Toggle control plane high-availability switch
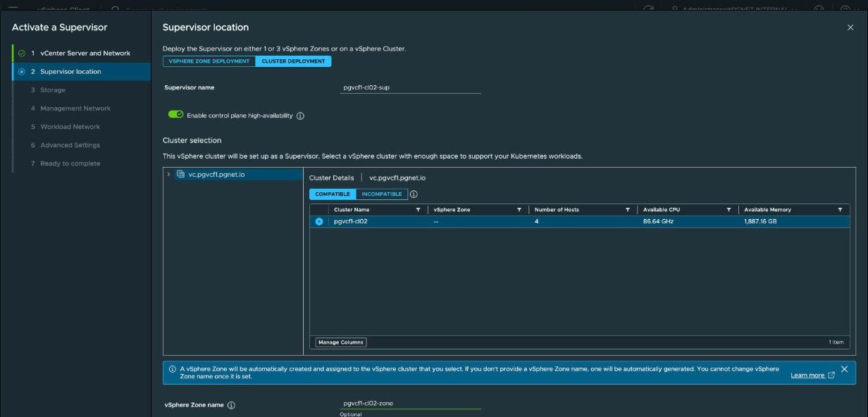Screen dimensions: 868x417 pos(175,114)
